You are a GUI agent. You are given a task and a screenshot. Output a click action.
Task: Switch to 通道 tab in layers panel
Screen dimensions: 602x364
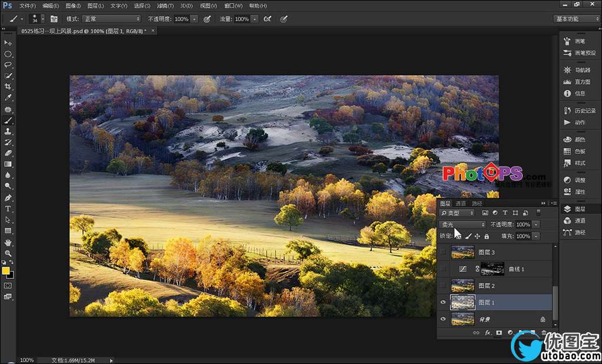[461, 203]
